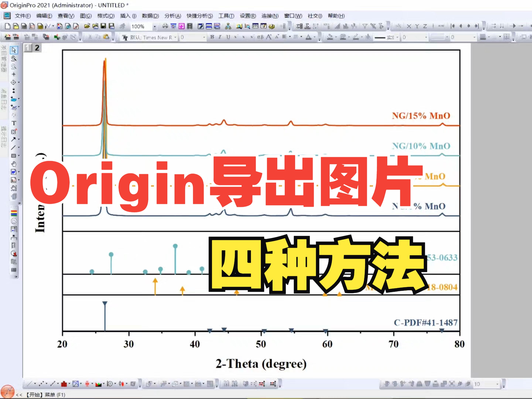
Task: Toggle Underline formatting
Action: 228,37
